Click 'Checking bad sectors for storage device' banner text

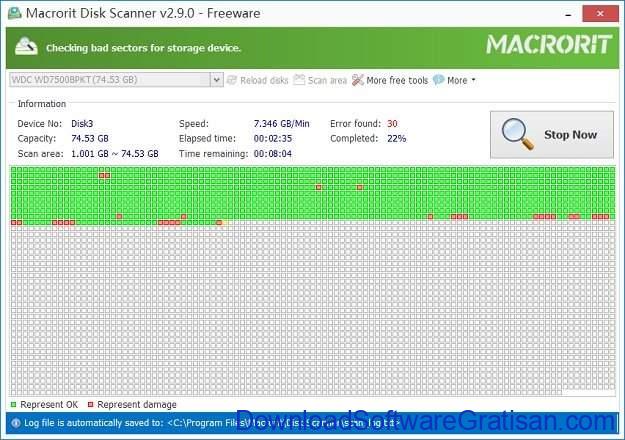pos(143,48)
